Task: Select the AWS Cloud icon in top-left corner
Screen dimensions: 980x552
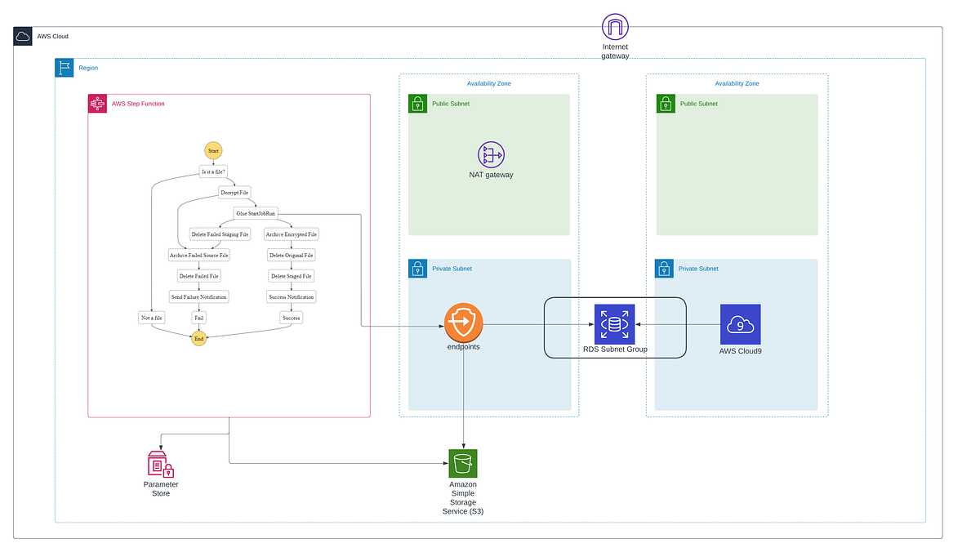Action: coord(22,35)
